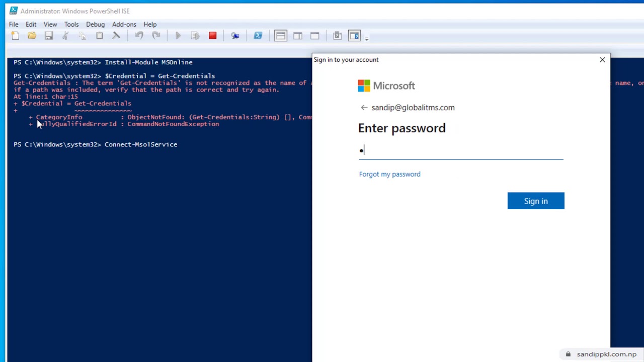
Task: Open the Edit menu
Action: point(31,24)
